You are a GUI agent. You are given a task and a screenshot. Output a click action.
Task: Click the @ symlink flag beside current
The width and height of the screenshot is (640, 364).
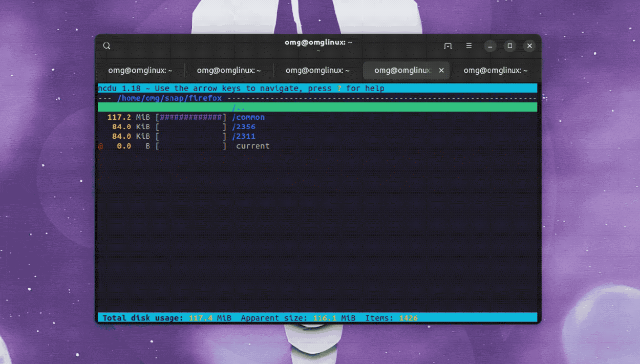coord(100,146)
